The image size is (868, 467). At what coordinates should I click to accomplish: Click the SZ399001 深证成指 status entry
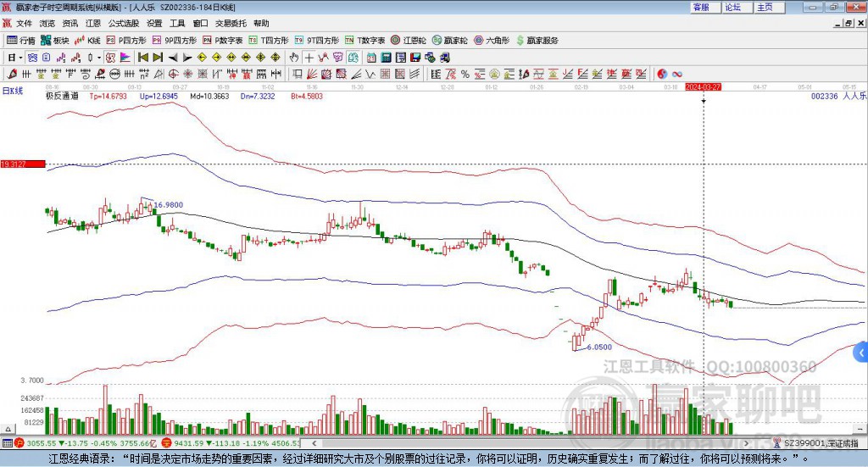click(816, 443)
